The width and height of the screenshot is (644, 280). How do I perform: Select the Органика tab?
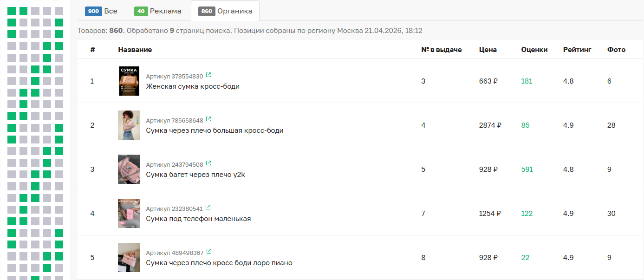tap(225, 11)
